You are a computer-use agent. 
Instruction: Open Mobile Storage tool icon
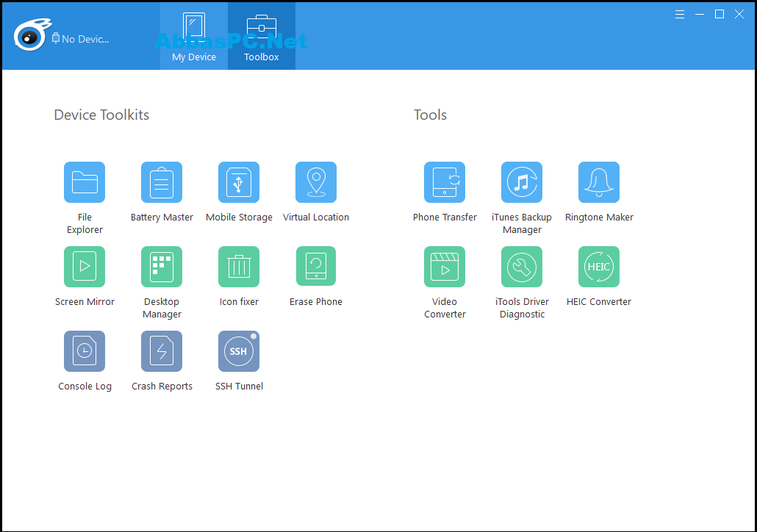click(x=239, y=182)
